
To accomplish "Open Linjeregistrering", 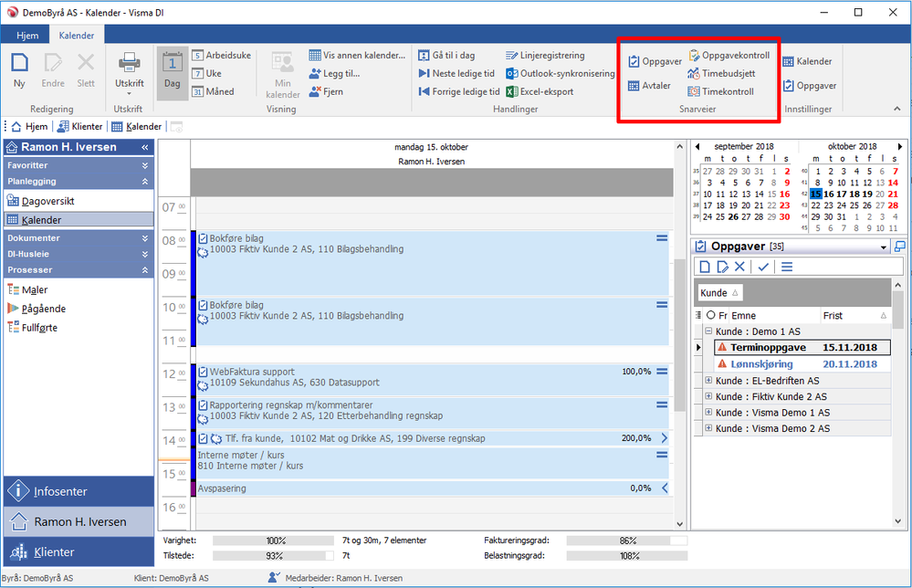I will pyautogui.click(x=545, y=56).
